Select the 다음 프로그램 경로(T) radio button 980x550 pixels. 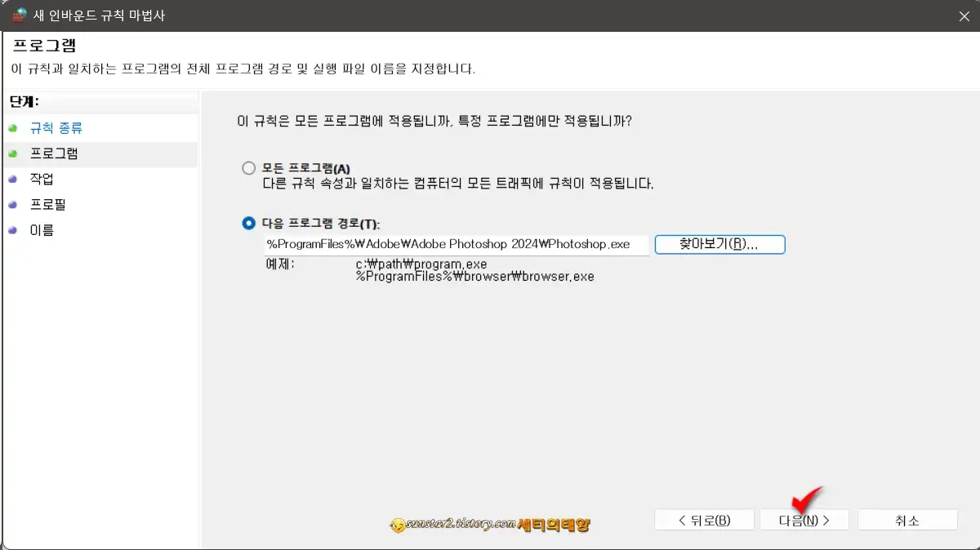248,224
